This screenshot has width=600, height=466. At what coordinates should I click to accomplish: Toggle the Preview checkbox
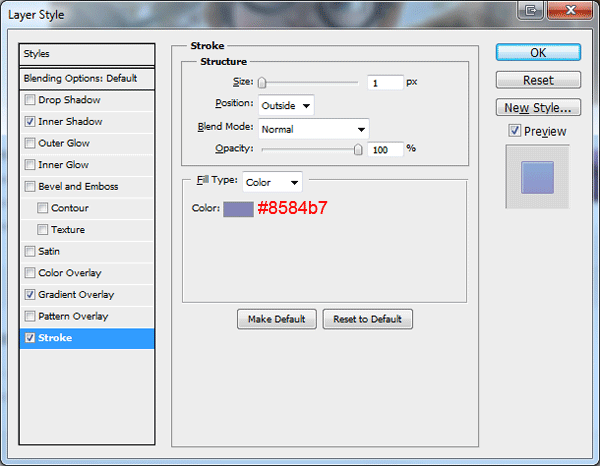[x=515, y=131]
